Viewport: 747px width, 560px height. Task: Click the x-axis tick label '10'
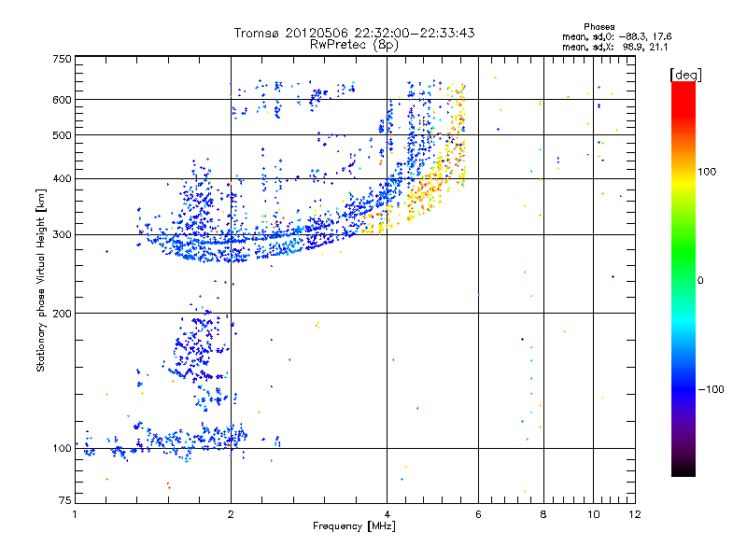pos(594,514)
